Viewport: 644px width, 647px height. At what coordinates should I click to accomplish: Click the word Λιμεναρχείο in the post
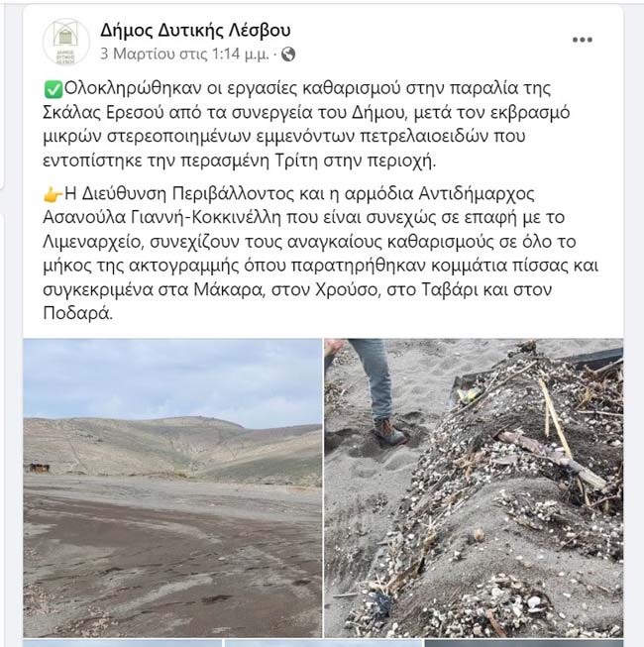click(x=92, y=242)
